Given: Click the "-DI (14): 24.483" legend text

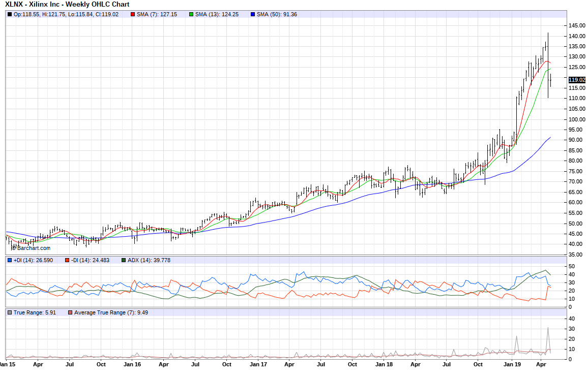Looking at the screenshot, I should click(90, 260).
